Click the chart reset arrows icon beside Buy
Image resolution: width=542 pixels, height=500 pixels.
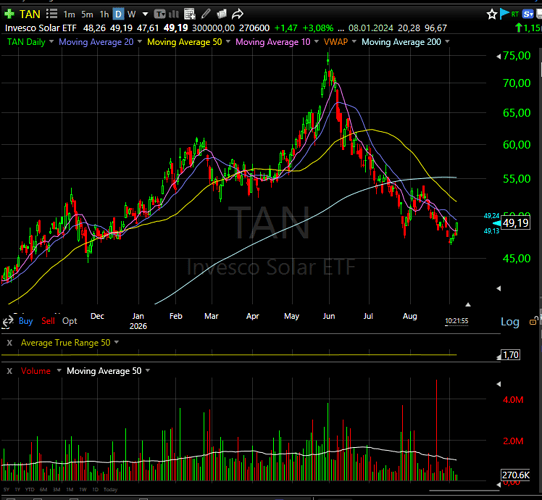point(8,322)
